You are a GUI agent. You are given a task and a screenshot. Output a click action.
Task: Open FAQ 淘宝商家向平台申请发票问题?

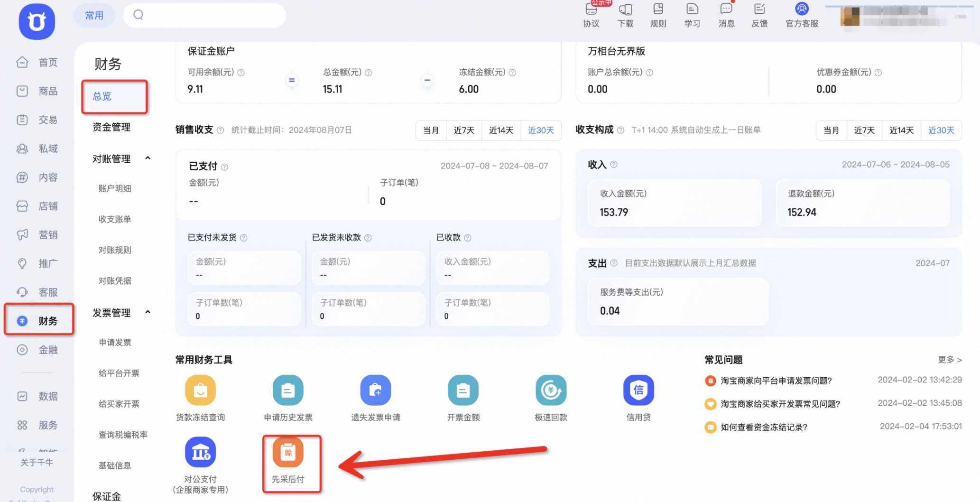pos(776,381)
